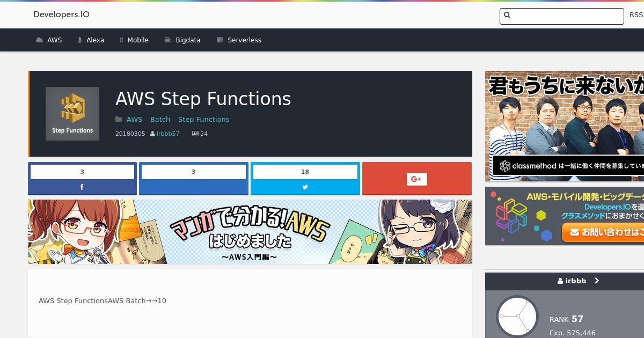
Task: Click the Step Functions article thumbnail
Action: (72, 114)
